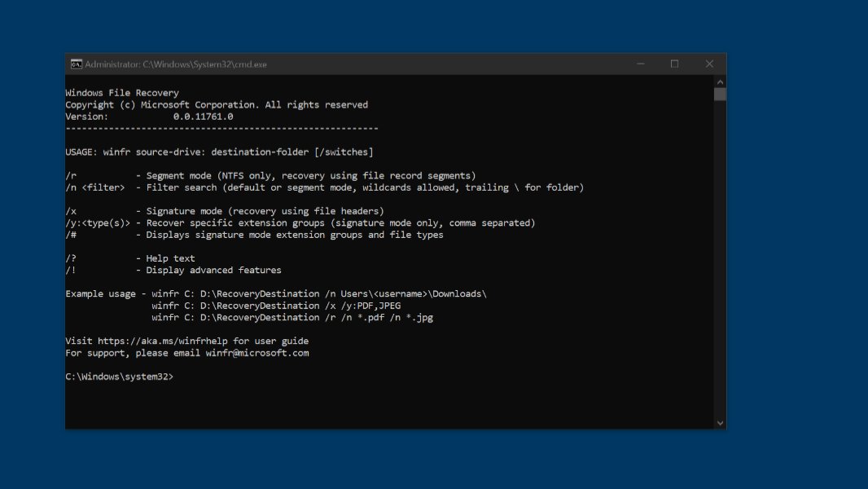
Task: Click the /y:<type(s)> extension groups line
Action: pyautogui.click(x=300, y=222)
